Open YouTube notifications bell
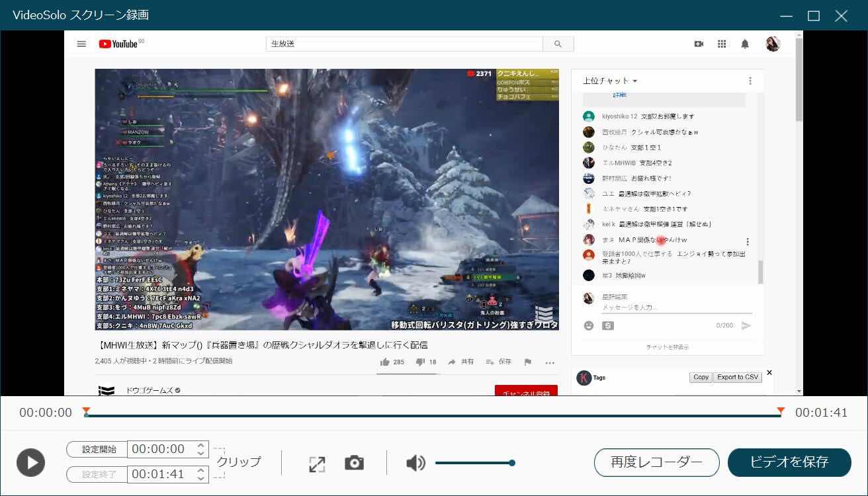 [x=745, y=44]
